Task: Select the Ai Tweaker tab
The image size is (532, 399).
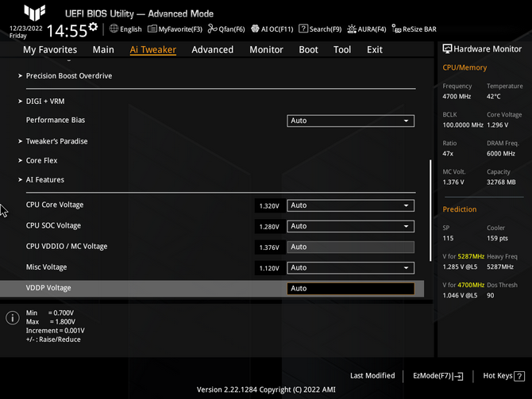Action: point(152,49)
